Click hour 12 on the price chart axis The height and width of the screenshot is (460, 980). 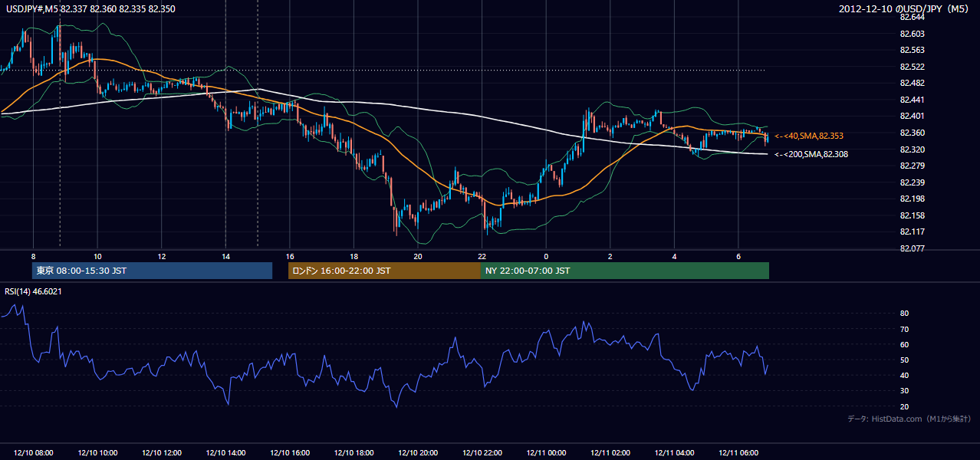(162, 256)
